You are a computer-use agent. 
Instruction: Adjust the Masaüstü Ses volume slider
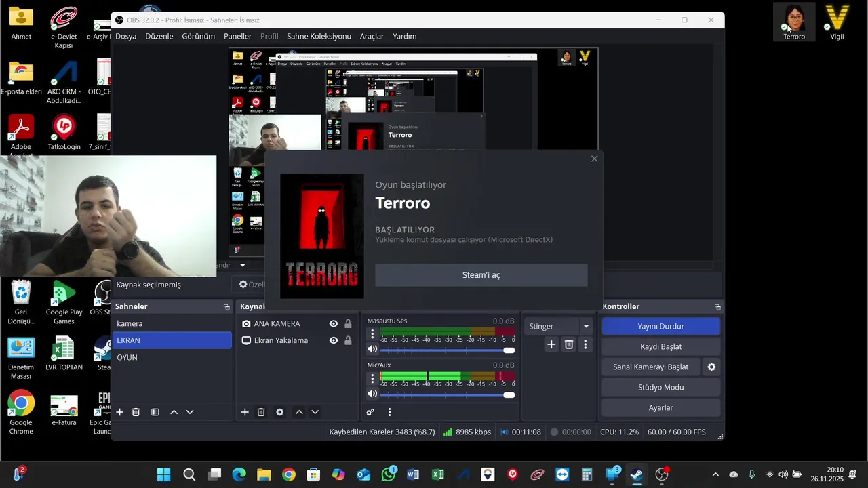[x=447, y=350]
